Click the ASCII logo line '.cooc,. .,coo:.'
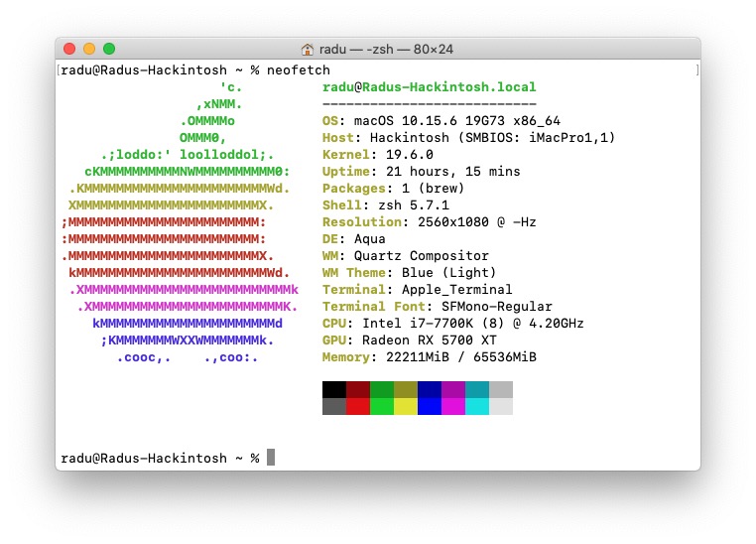Screen dimensions: 756x544 click(x=188, y=357)
